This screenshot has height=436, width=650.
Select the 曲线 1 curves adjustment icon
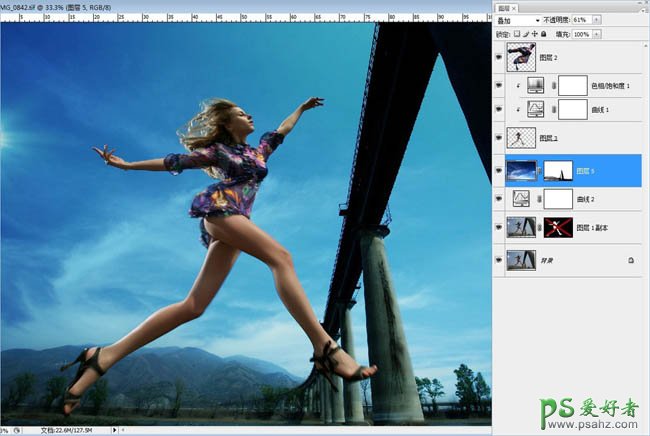[534, 110]
